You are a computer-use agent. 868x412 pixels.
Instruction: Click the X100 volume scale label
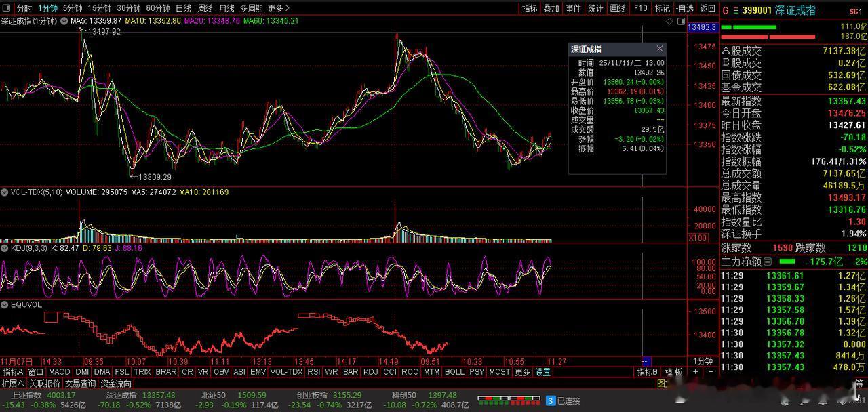[x=698, y=238]
